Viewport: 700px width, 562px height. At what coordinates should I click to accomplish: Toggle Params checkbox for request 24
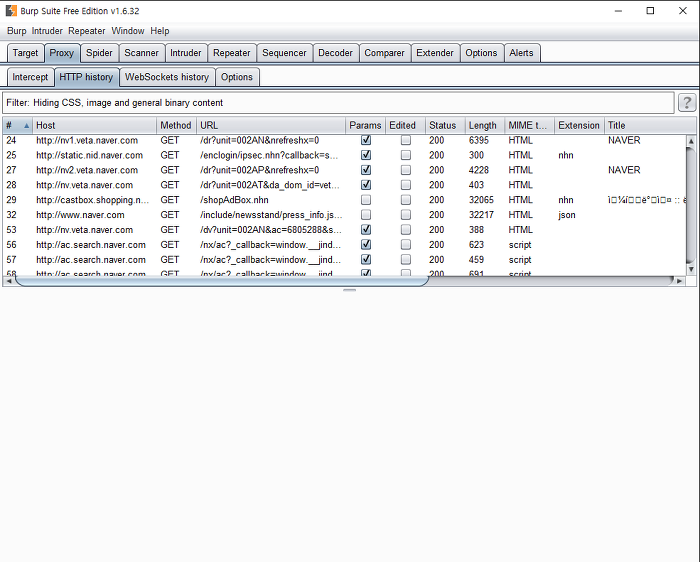[366, 140]
